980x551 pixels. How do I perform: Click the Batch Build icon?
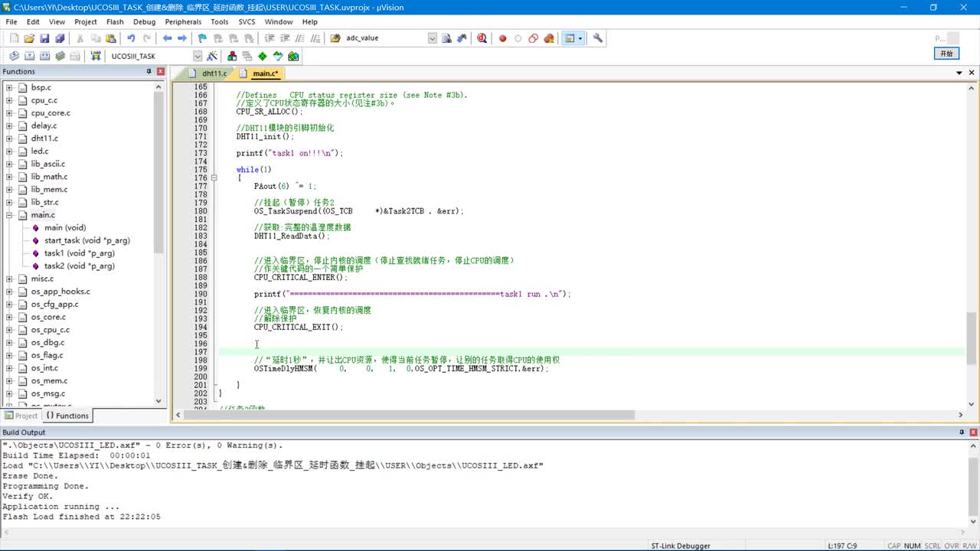click(x=60, y=56)
